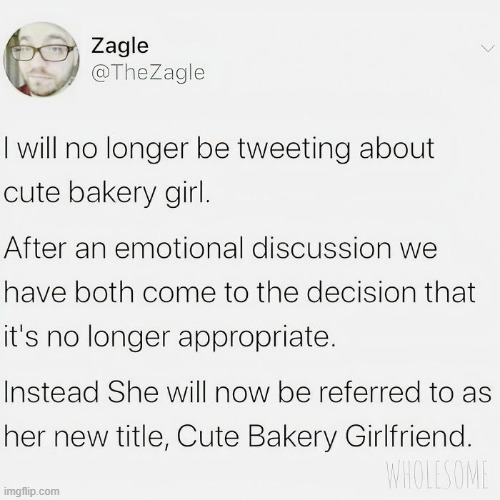The image size is (500, 500).
Task: Click the glasses on the avatar photo
Action: (x=41, y=53)
